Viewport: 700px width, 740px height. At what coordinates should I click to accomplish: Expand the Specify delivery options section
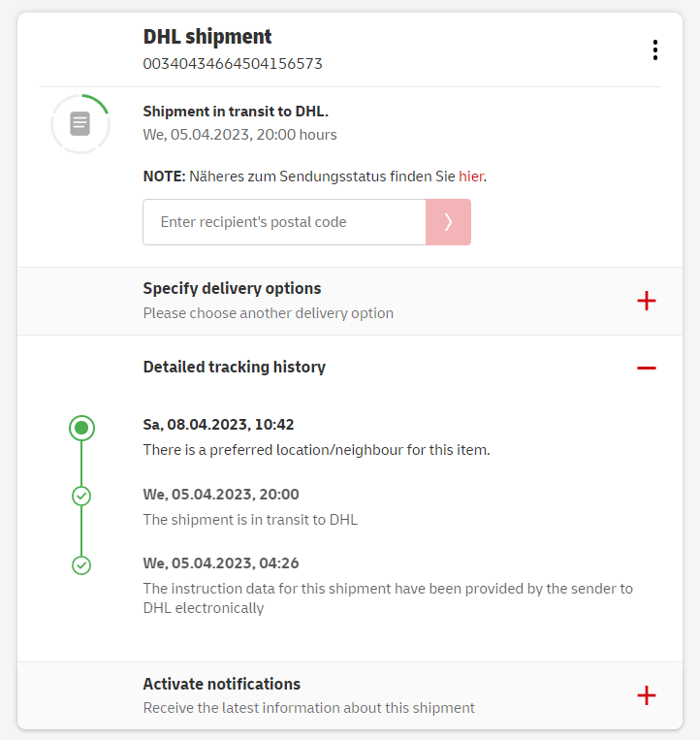coord(233,289)
